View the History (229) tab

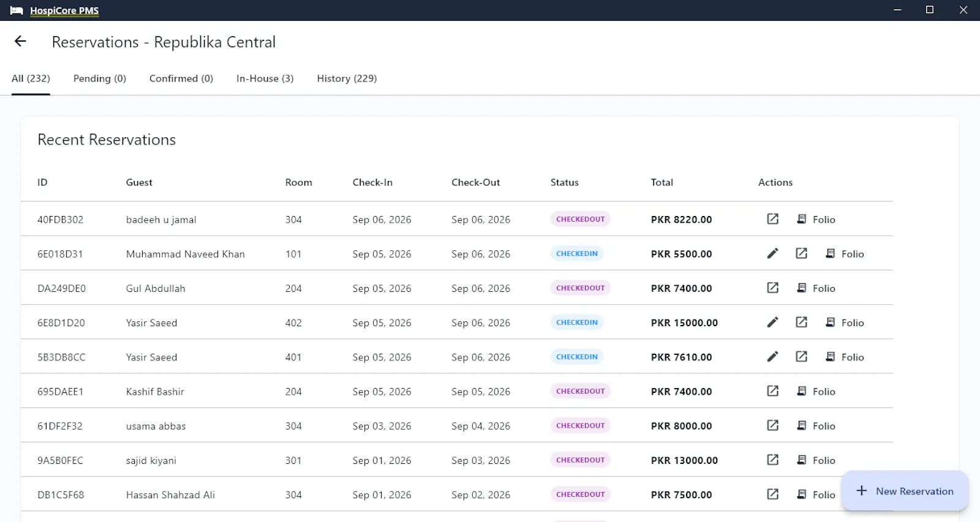pos(347,78)
